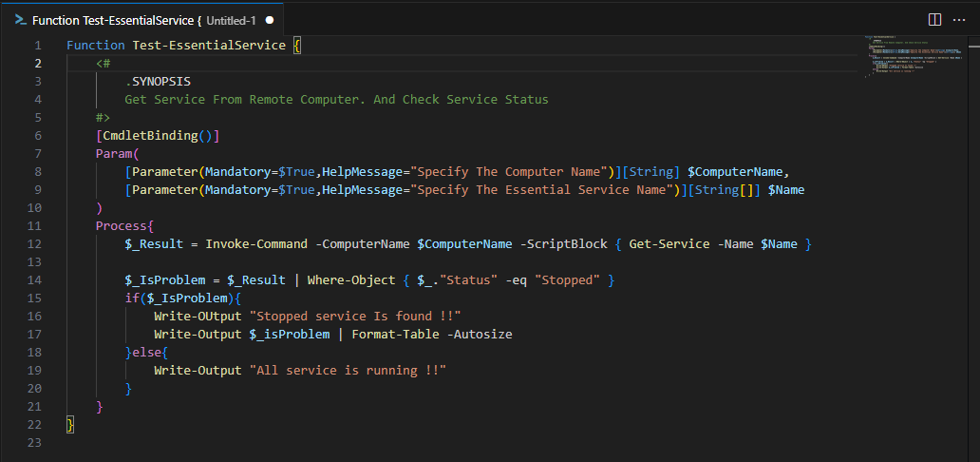Click the string "Specify The Computer Name"
The height and width of the screenshot is (462, 980).
pos(511,172)
